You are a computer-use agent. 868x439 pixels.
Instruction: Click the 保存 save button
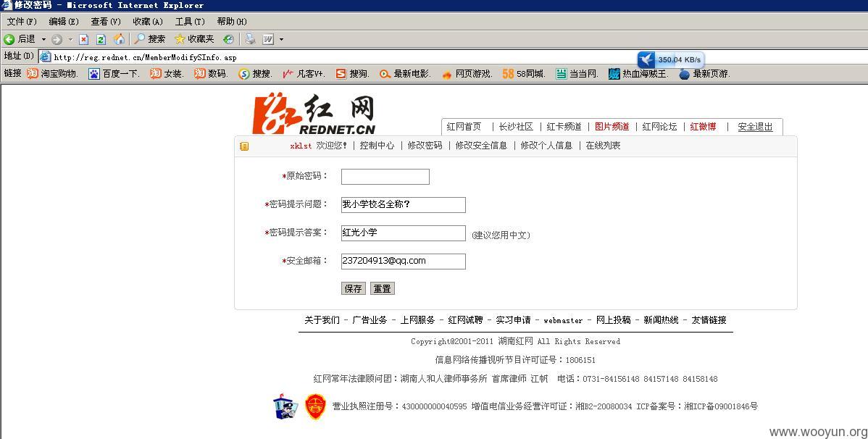pyautogui.click(x=353, y=288)
